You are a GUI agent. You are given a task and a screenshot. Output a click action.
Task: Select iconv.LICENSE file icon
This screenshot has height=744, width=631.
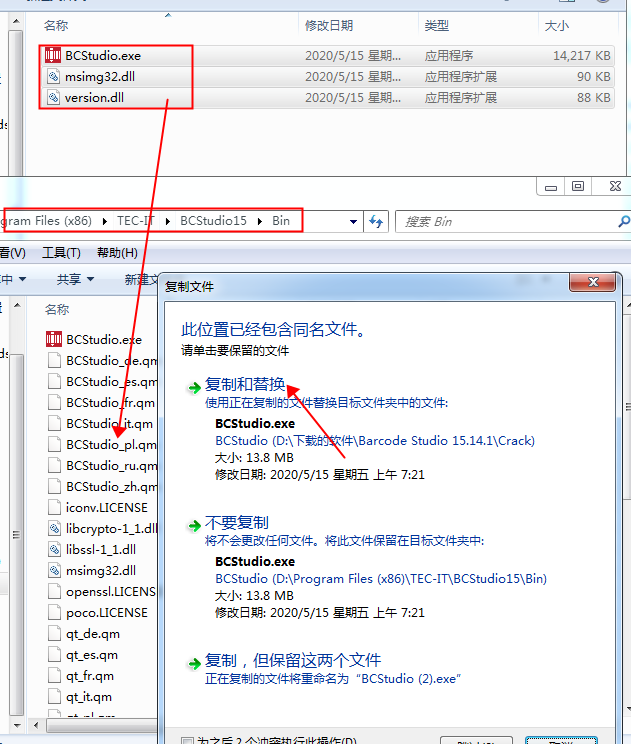pyautogui.click(x=55, y=507)
